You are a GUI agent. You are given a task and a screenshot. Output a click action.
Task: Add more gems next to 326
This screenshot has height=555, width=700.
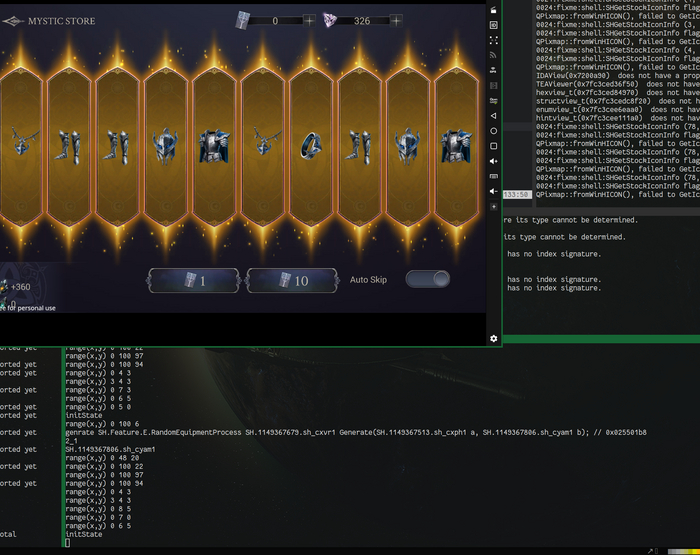[x=396, y=20]
